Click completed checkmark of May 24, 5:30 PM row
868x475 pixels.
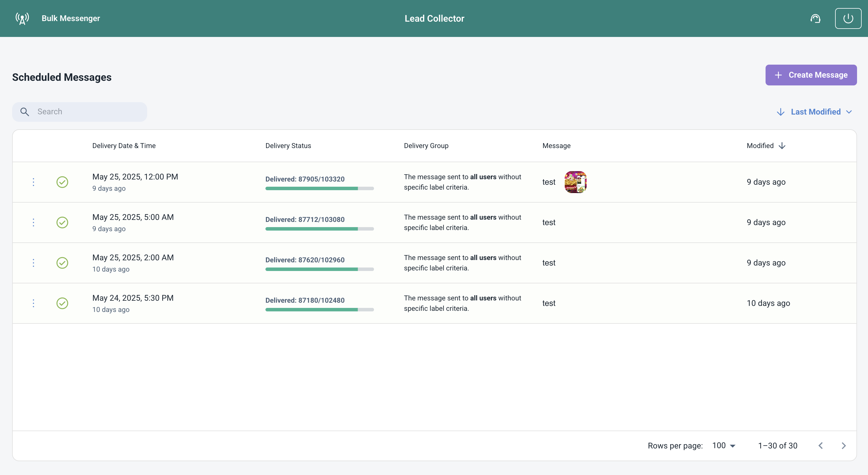click(x=62, y=303)
